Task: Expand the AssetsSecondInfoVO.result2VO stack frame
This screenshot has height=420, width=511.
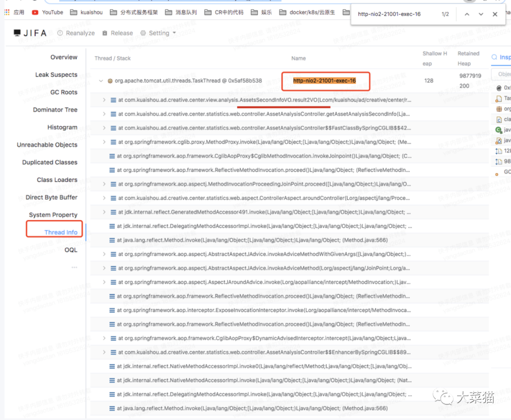Action: (104, 100)
